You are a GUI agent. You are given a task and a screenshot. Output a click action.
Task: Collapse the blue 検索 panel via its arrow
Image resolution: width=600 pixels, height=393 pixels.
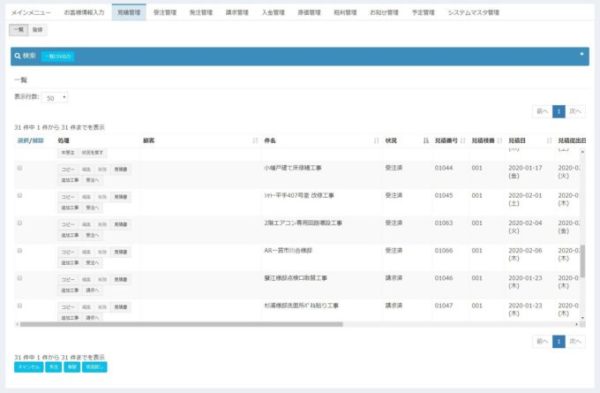(582, 54)
